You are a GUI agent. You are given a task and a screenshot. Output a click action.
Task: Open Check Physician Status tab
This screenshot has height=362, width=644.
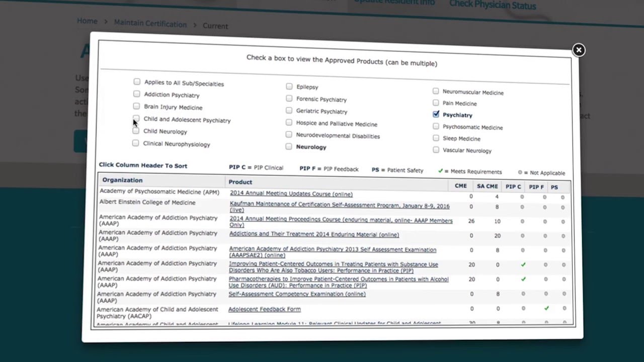click(x=493, y=5)
